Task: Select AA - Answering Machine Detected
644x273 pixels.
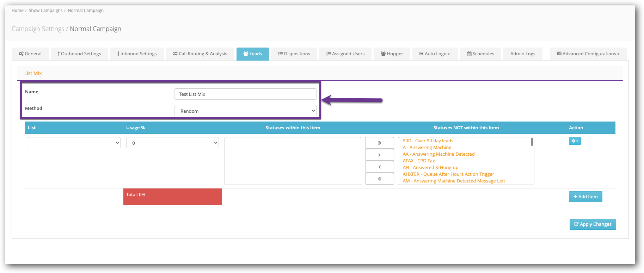Action: click(x=438, y=154)
